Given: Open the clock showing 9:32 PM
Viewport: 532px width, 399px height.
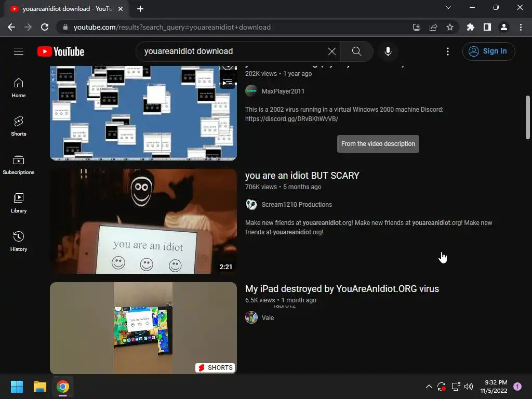Looking at the screenshot, I should (x=494, y=387).
